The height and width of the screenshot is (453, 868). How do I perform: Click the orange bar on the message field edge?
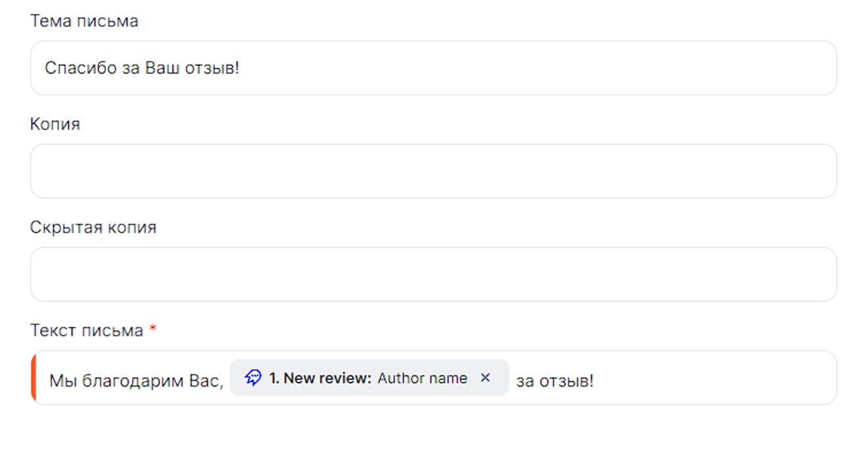(34, 377)
